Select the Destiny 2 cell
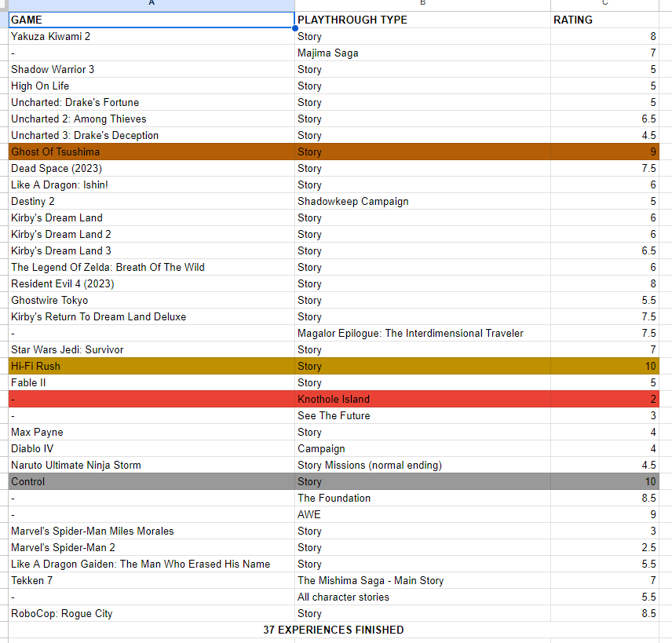The width and height of the screenshot is (672, 643). 152,202
